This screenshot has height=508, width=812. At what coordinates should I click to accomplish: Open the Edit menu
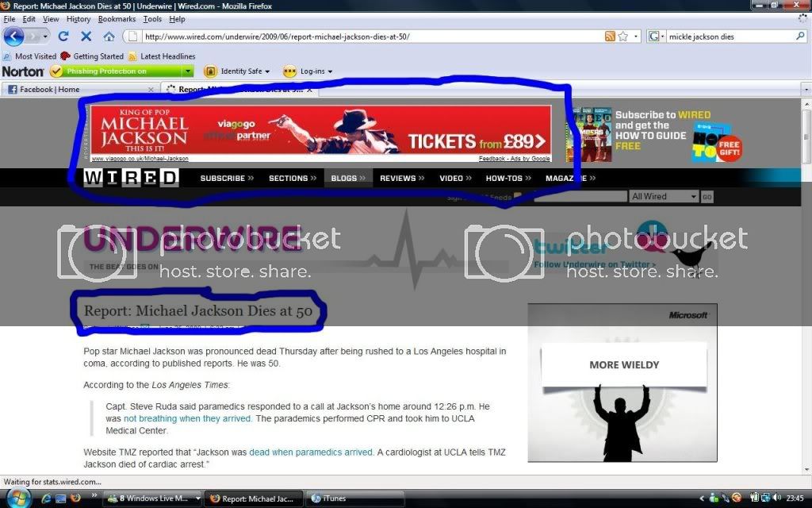click(x=29, y=19)
